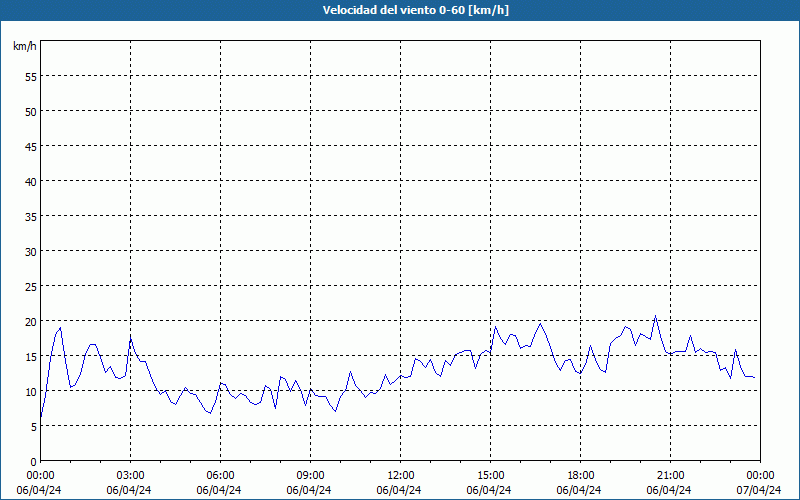Click the 21:00 time axis label

[x=670, y=476]
